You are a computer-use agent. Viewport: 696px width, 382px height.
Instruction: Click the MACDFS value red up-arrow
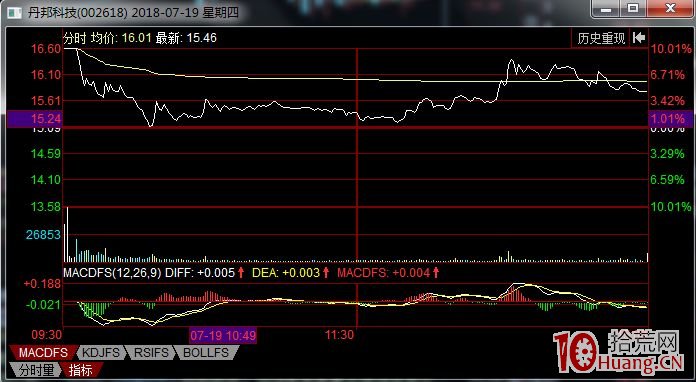coord(436,272)
